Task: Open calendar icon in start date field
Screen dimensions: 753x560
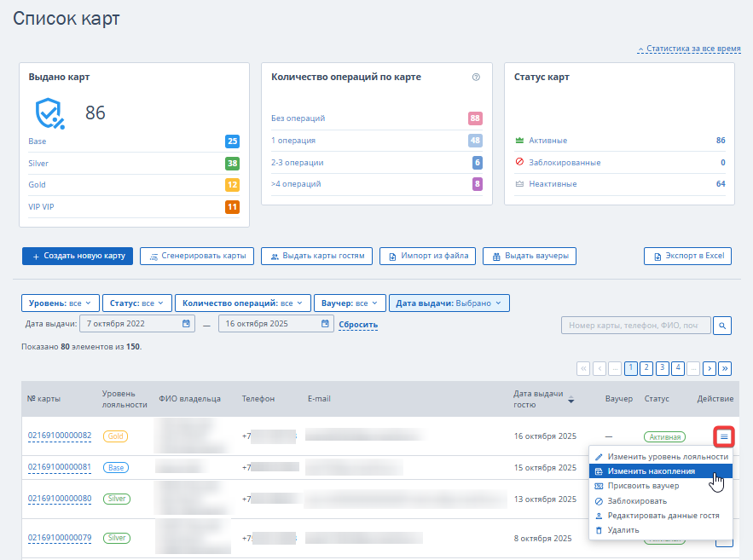Action: [187, 324]
